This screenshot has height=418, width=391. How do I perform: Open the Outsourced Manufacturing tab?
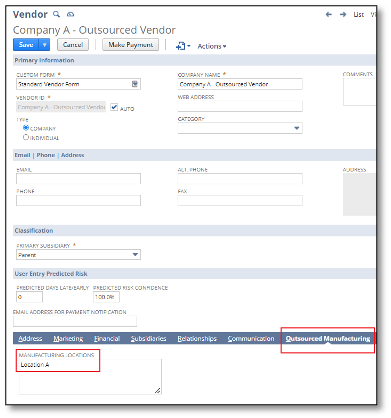[328, 338]
